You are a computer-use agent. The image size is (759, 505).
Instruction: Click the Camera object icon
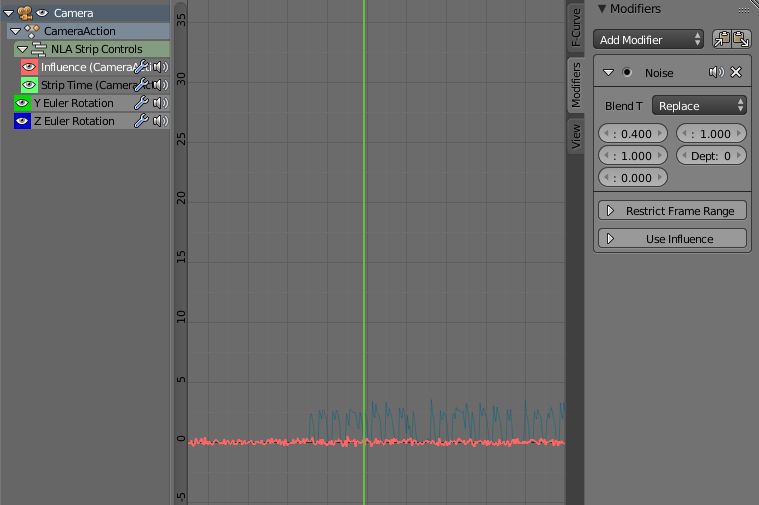25,13
